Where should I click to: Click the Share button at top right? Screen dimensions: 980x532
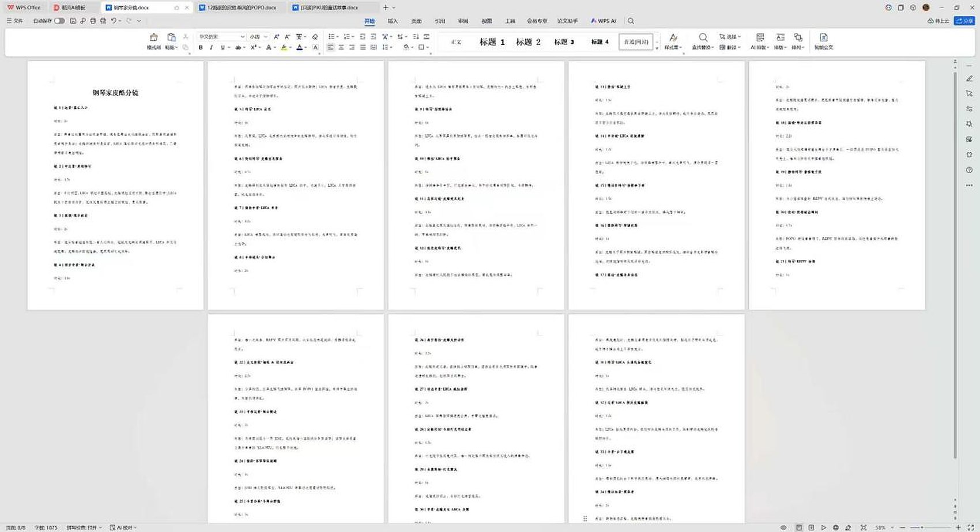964,21
